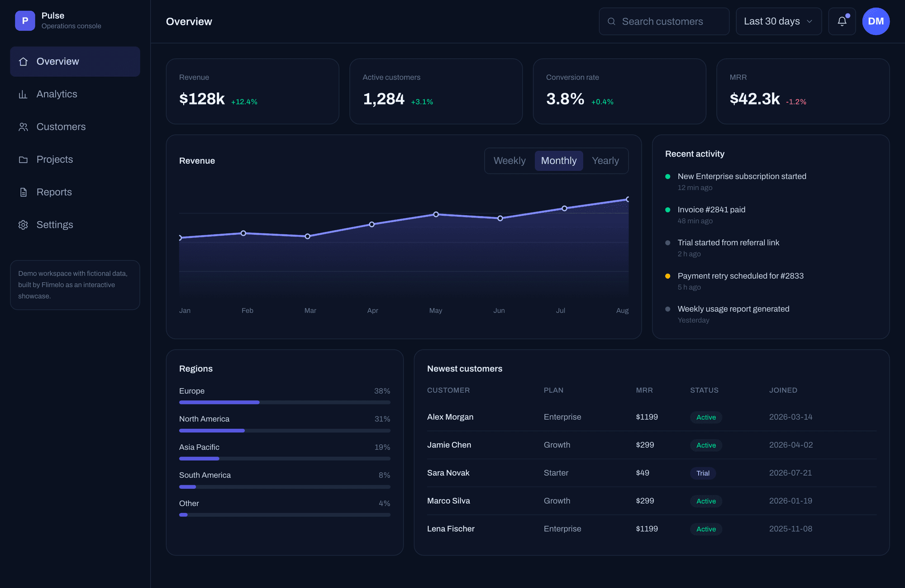Viewport: 905px width, 588px height.
Task: Click 'Weekly usage report generated'
Action: (x=734, y=309)
